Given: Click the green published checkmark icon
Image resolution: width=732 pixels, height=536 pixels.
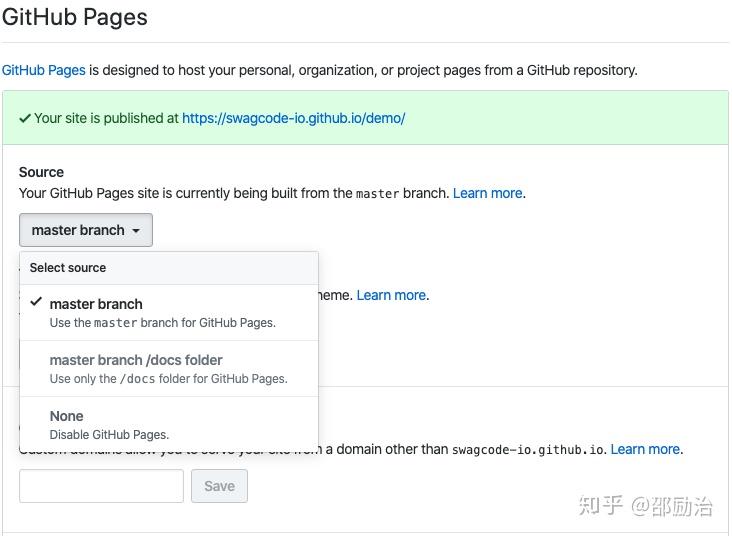Looking at the screenshot, I should (25, 118).
